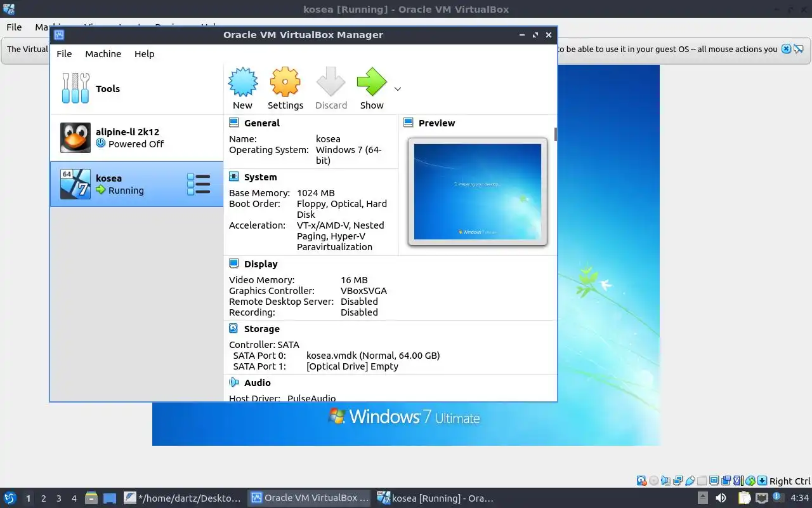Click the kosea.vmdk SATA Port 0 entry
The height and width of the screenshot is (508, 812).
click(373, 356)
